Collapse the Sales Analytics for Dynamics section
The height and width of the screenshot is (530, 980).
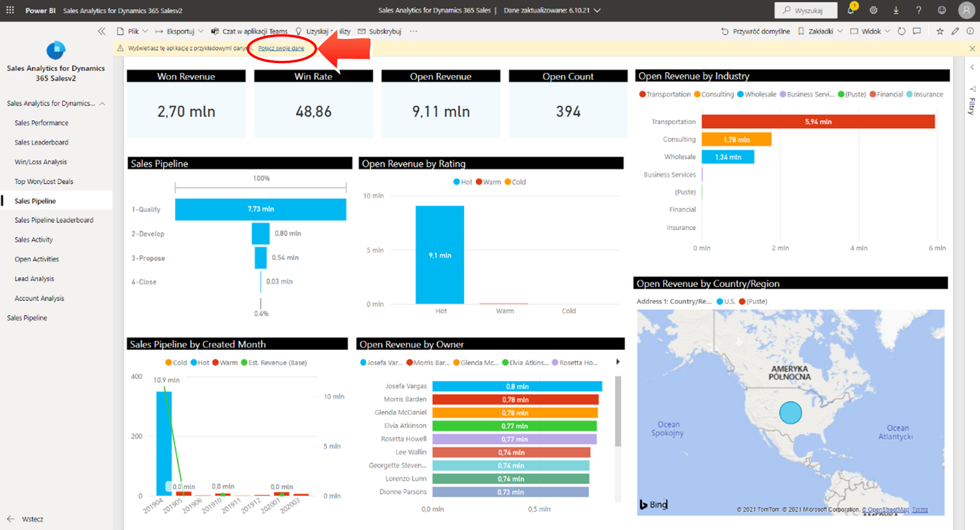pos(102,103)
